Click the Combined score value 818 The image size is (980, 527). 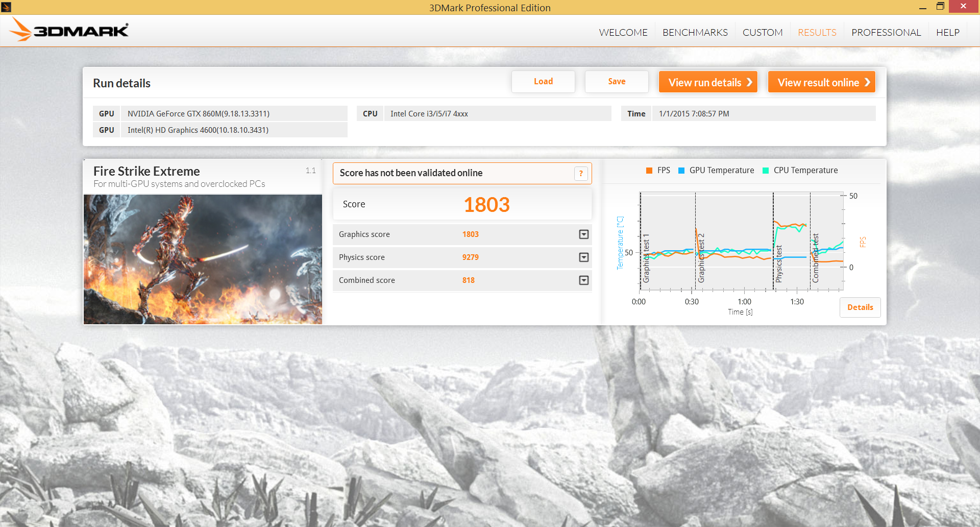469,280
